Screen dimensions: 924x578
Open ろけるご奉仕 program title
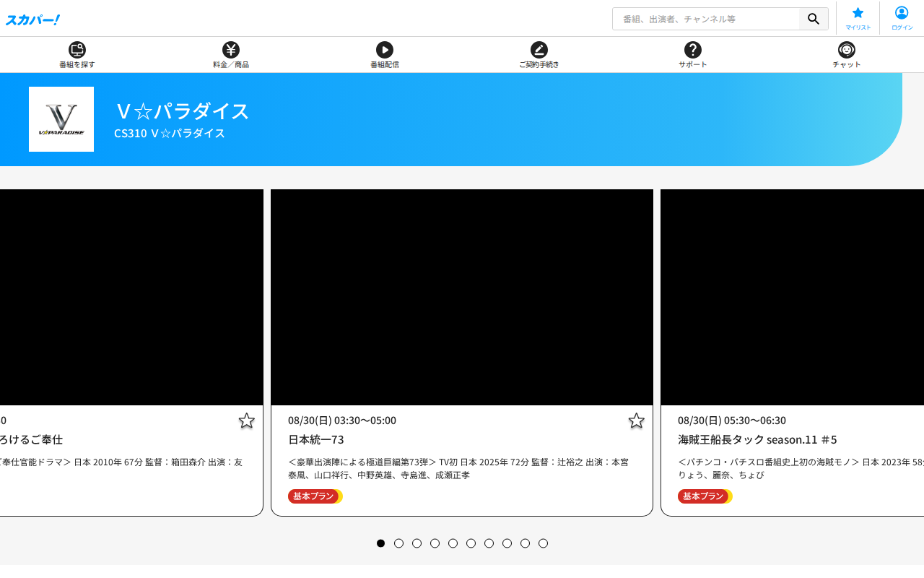click(x=31, y=439)
